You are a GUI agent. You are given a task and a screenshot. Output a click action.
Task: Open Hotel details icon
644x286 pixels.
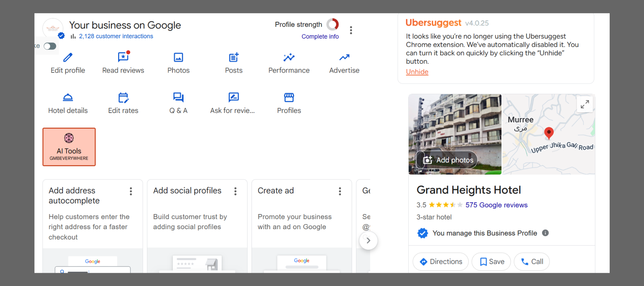click(68, 98)
